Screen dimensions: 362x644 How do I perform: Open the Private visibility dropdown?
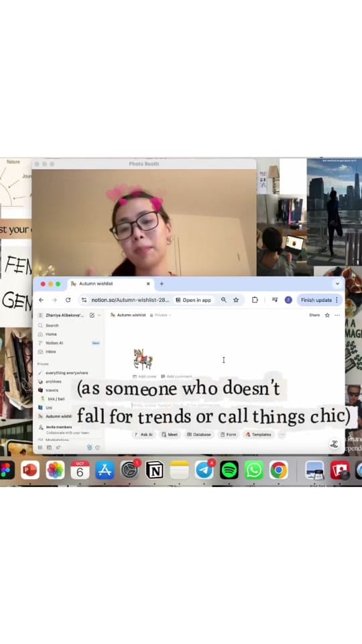pos(160,315)
